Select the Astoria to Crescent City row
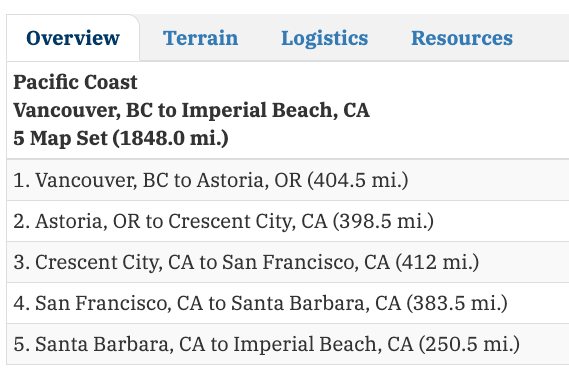569x373 pixels. pyautogui.click(x=288, y=221)
